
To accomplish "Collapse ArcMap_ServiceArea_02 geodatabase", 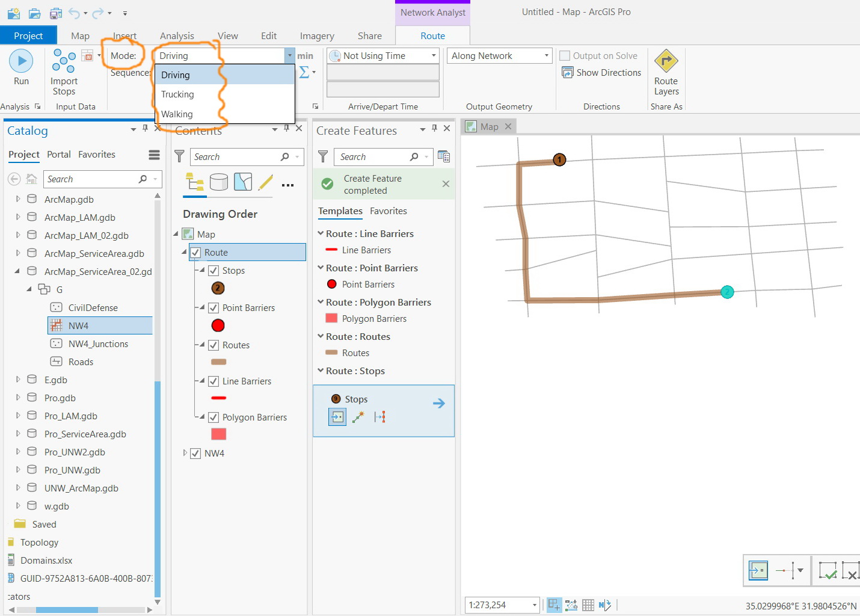I will pos(17,271).
